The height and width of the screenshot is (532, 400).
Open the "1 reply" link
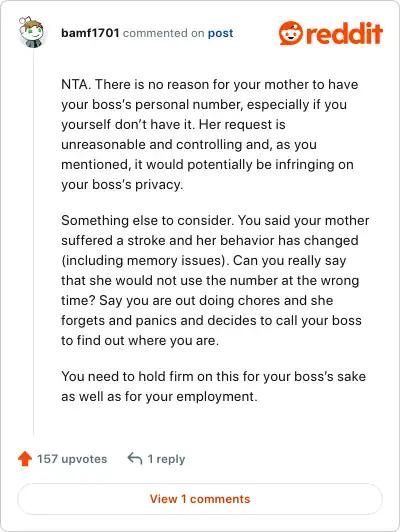tap(166, 459)
